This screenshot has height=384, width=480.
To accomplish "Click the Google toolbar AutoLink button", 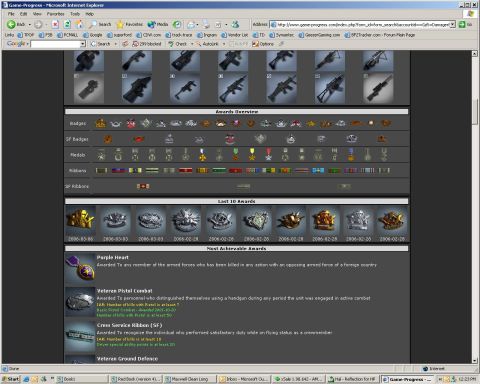I will pos(207,44).
